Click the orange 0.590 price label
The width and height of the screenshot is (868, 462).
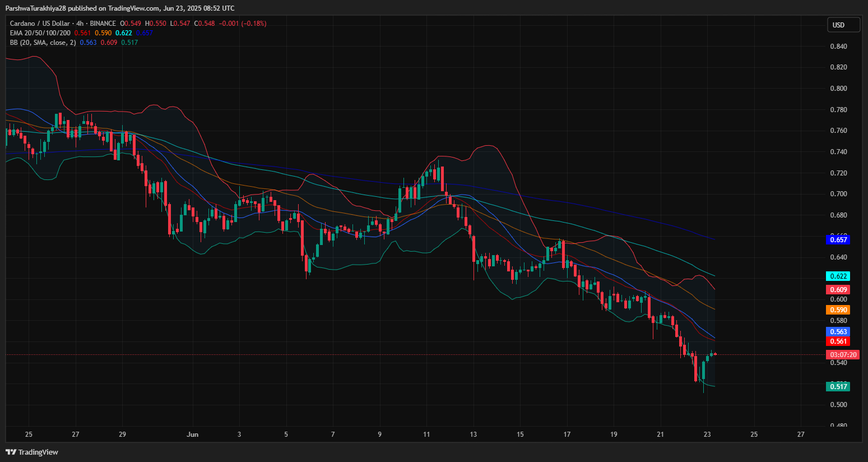point(838,310)
